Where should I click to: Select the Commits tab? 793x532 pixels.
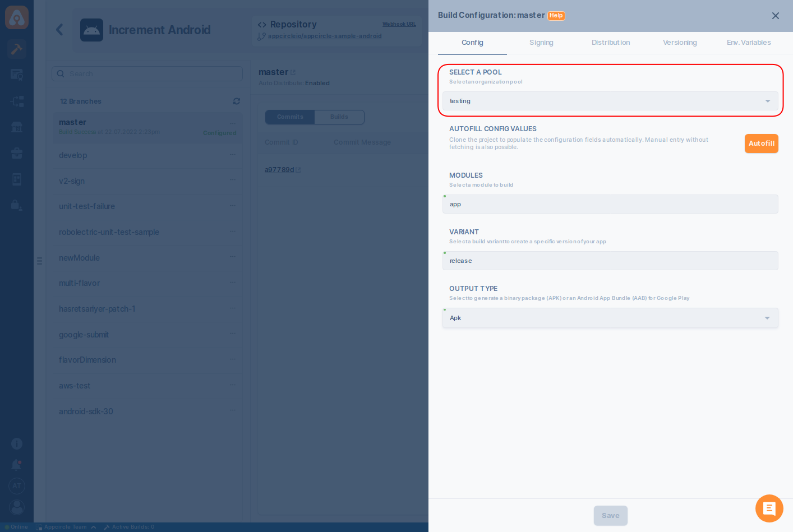coord(290,117)
